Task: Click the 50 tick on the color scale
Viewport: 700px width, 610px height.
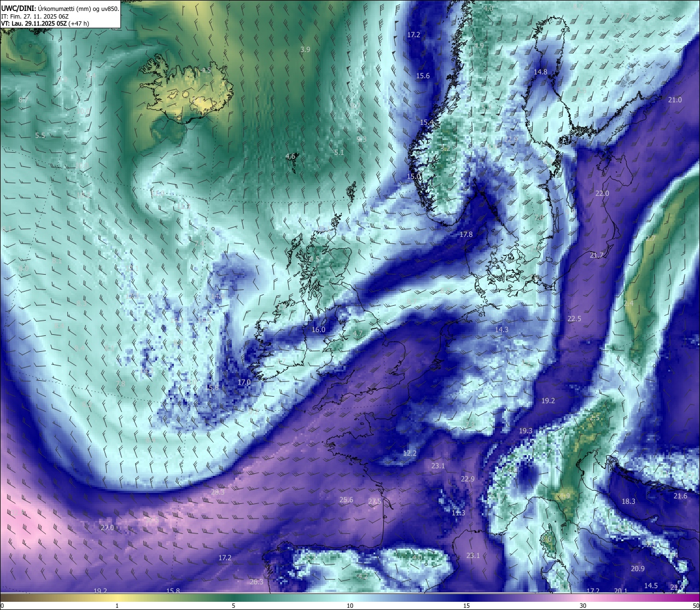Action: coord(695,606)
